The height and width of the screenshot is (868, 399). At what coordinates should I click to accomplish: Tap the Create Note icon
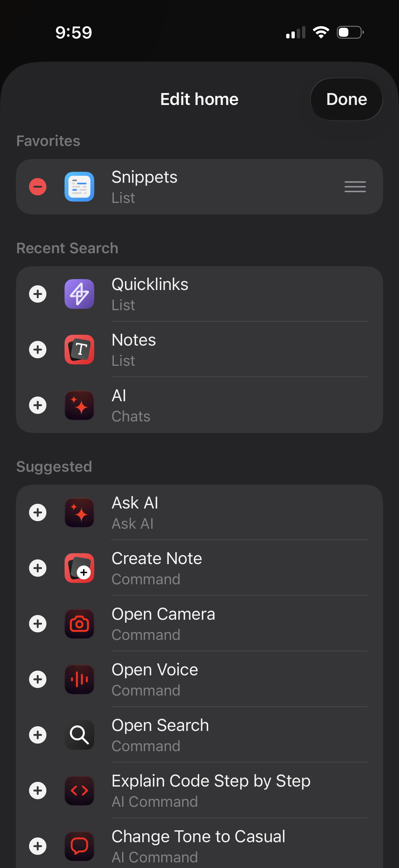point(79,568)
